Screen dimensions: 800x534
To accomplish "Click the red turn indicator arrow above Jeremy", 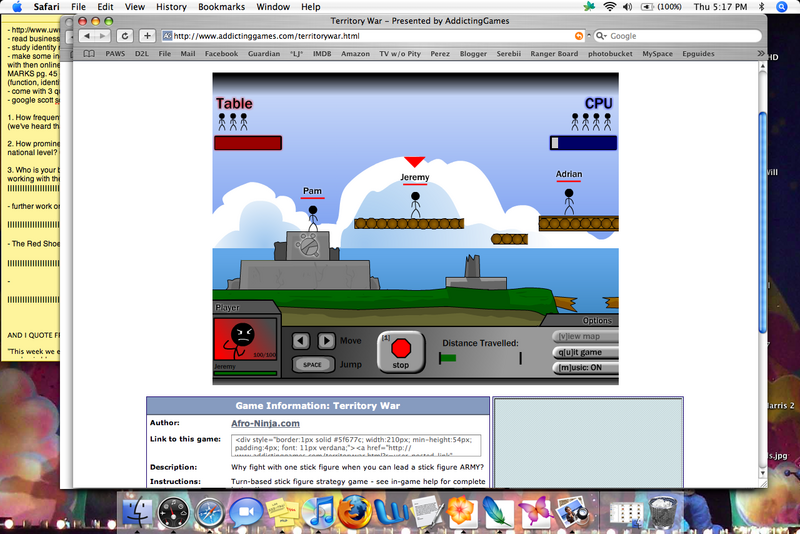I will [x=414, y=162].
